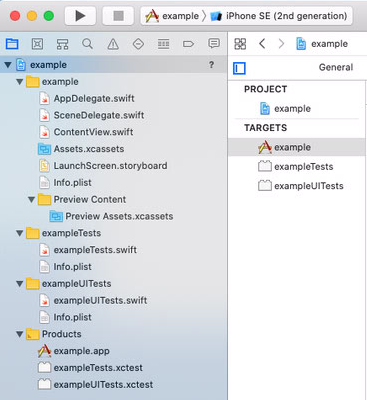Click the exampleTests.xctest bundle icon

tap(44, 368)
